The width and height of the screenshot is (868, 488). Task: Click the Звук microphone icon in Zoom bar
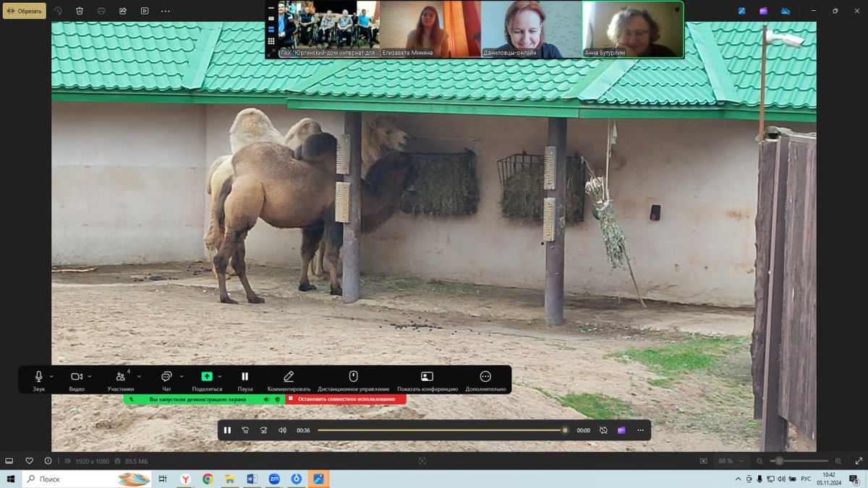[x=38, y=380]
